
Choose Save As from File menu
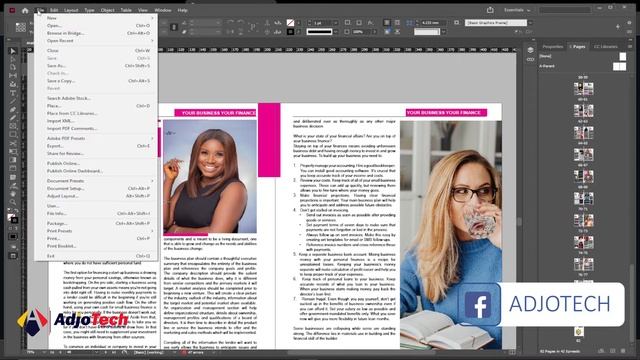point(96,65)
